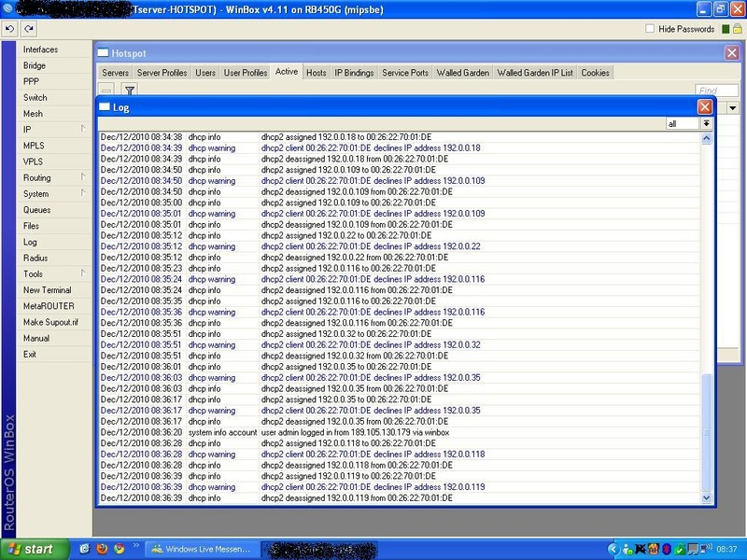The height and width of the screenshot is (560, 747).
Task: Launch Chrome from quick launch bar
Action: tap(119, 549)
